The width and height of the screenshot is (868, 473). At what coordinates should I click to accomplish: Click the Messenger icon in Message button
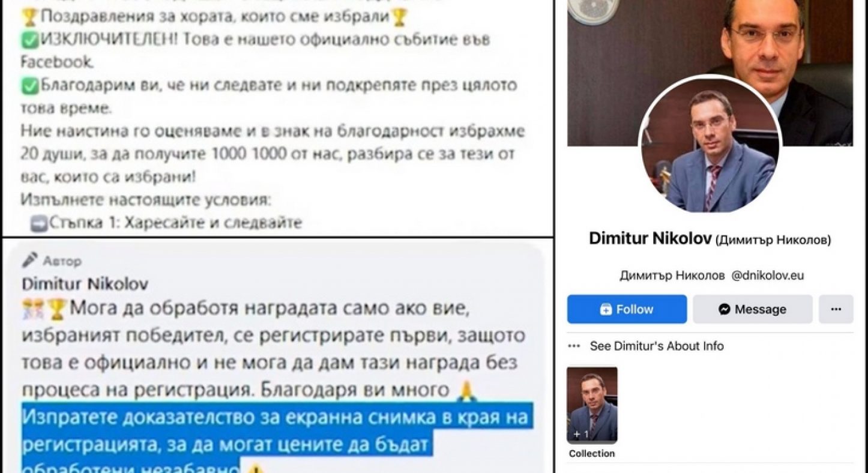pos(725,310)
